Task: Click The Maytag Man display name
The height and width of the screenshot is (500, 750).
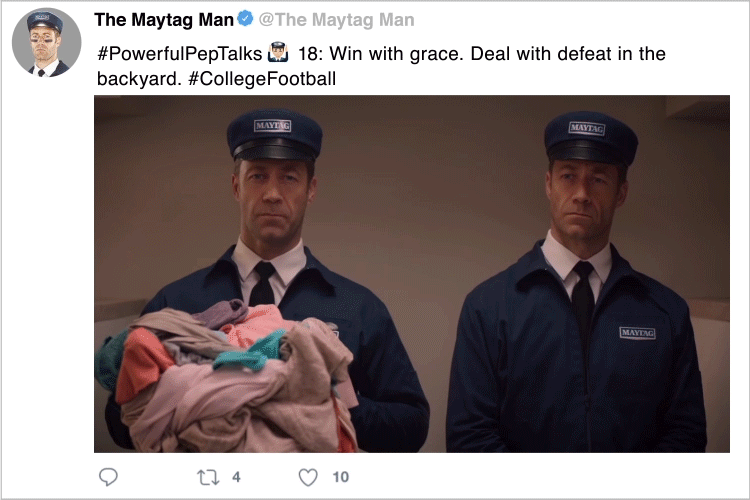Action: 164,20
